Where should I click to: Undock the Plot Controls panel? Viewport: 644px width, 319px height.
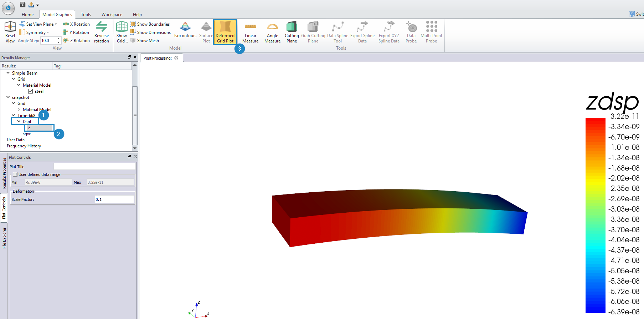129,157
